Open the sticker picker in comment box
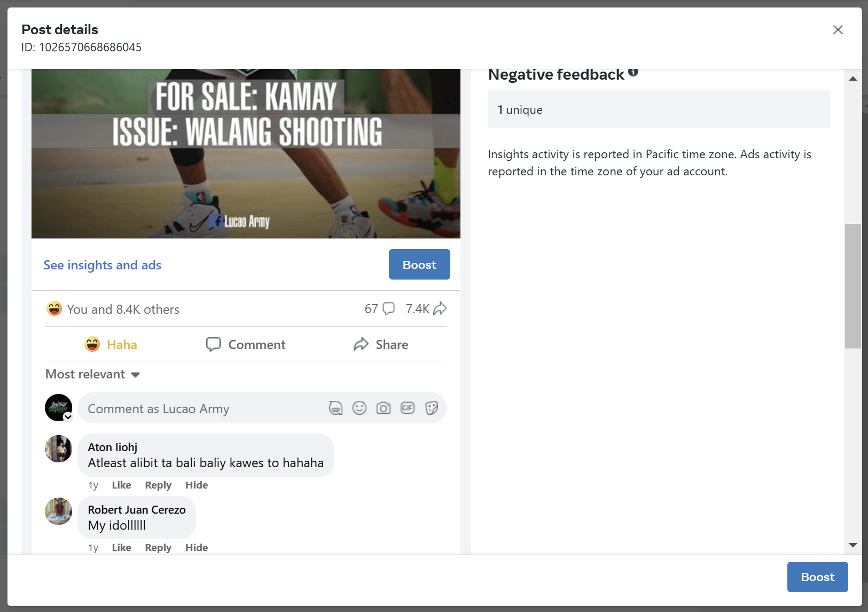 point(432,408)
